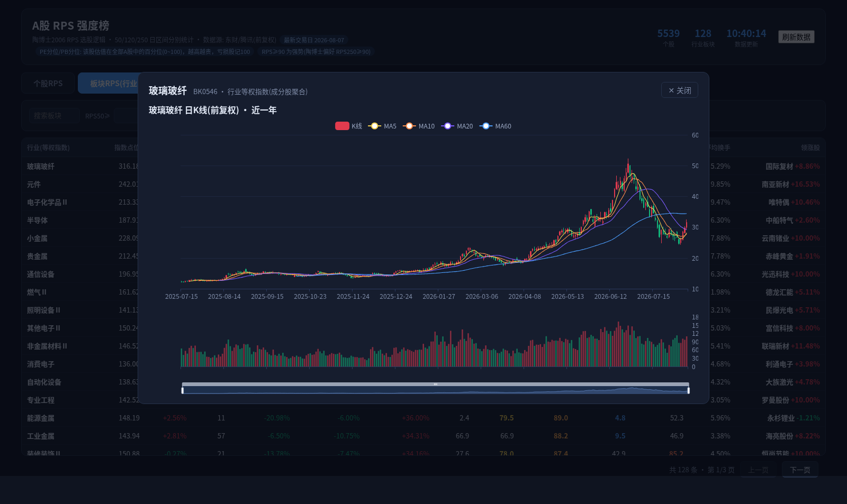This screenshot has height=504, width=847.
Task: Toggle the K线 series in chart legend
Action: click(x=349, y=126)
